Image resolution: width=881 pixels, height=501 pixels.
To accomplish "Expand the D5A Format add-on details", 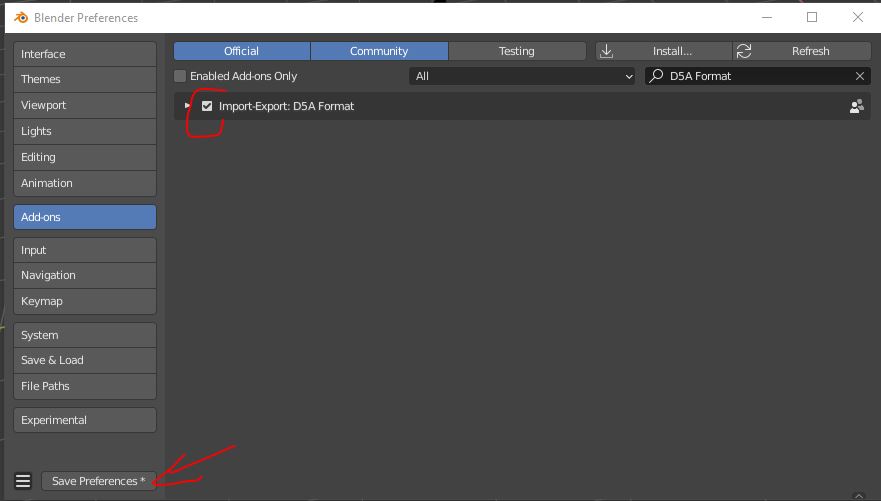I will coord(187,106).
